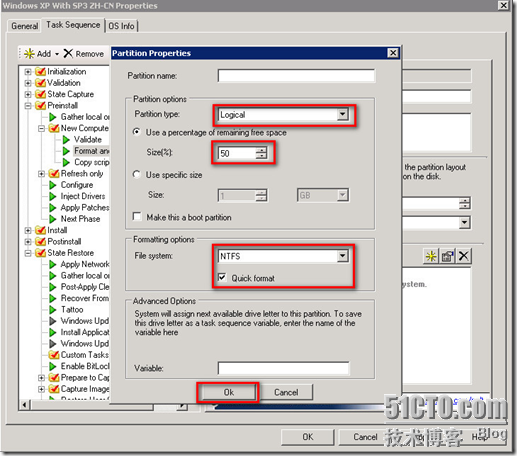Check Make this a boot partition

tap(137, 217)
